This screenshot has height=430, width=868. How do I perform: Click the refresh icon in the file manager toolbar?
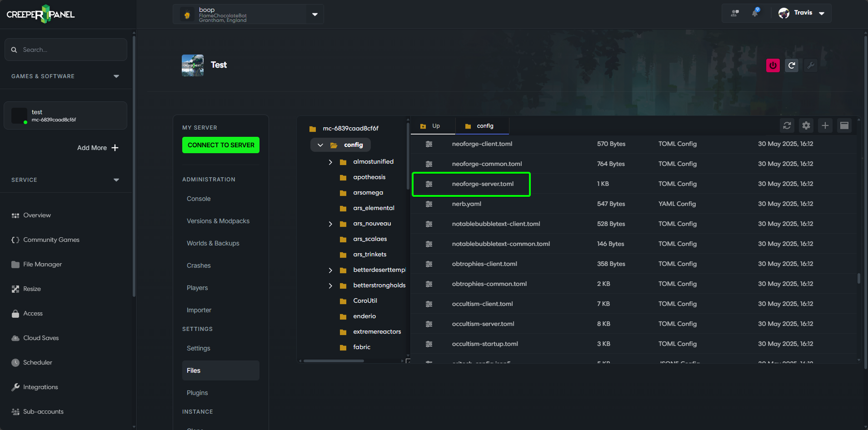tap(787, 125)
